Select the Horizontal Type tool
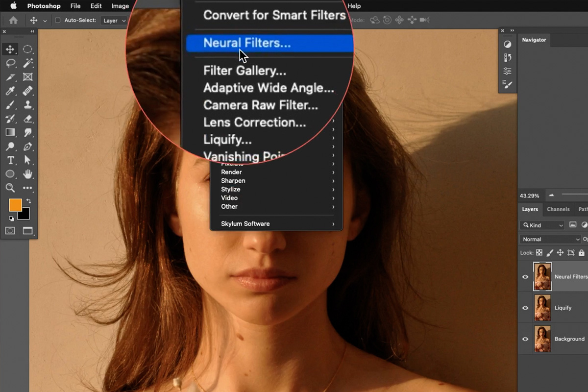 10,160
